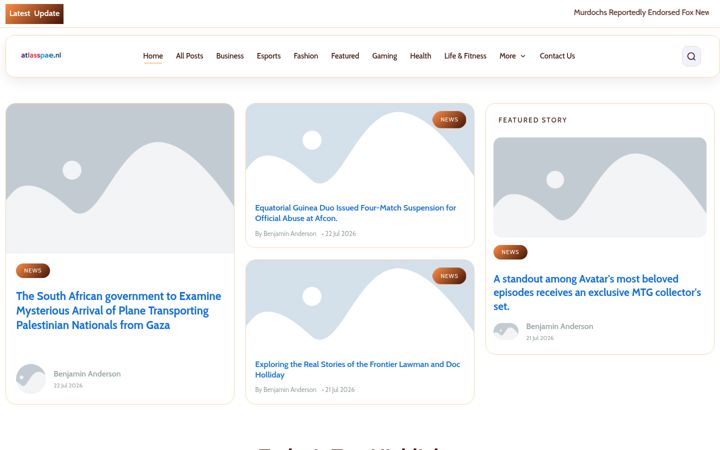The image size is (720, 450).
Task: Visit the Gaming category
Action: pyautogui.click(x=384, y=56)
